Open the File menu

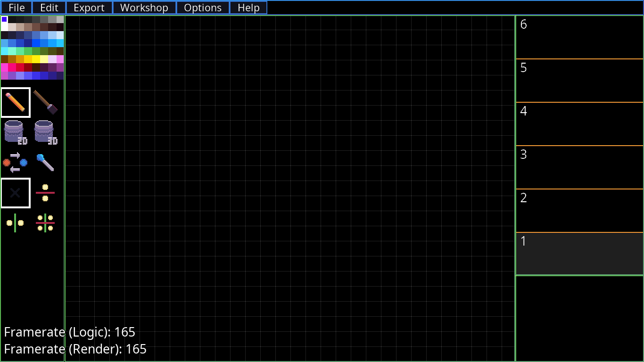[17, 8]
